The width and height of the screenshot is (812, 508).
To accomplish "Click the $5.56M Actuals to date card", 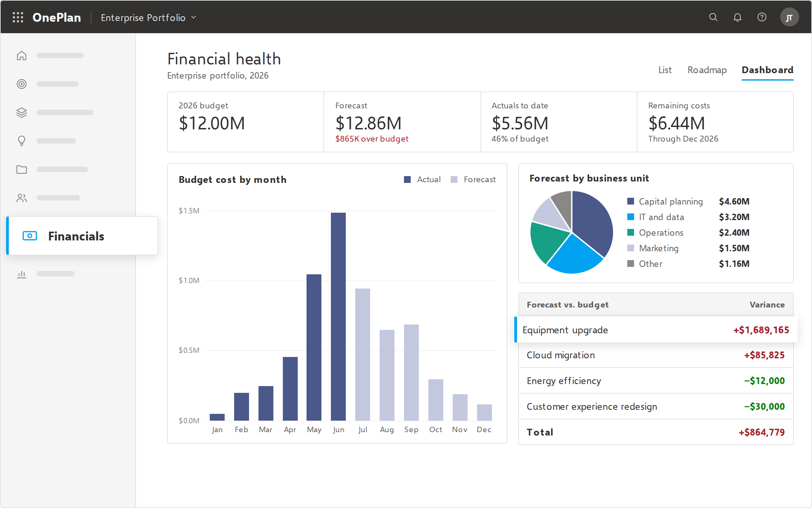I will click(559, 122).
